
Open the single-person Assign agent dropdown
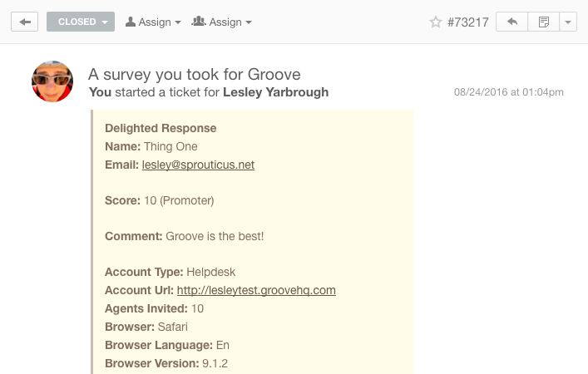(153, 22)
